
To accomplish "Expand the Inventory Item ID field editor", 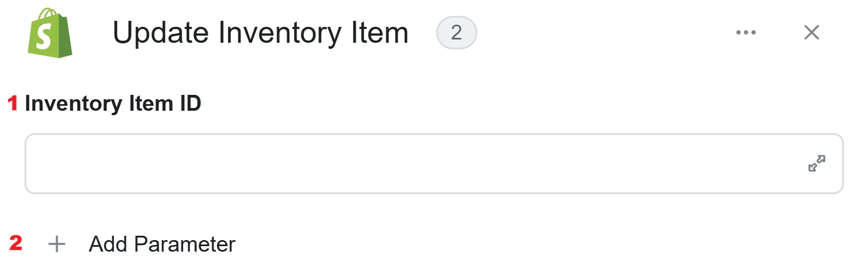I will (x=816, y=163).
